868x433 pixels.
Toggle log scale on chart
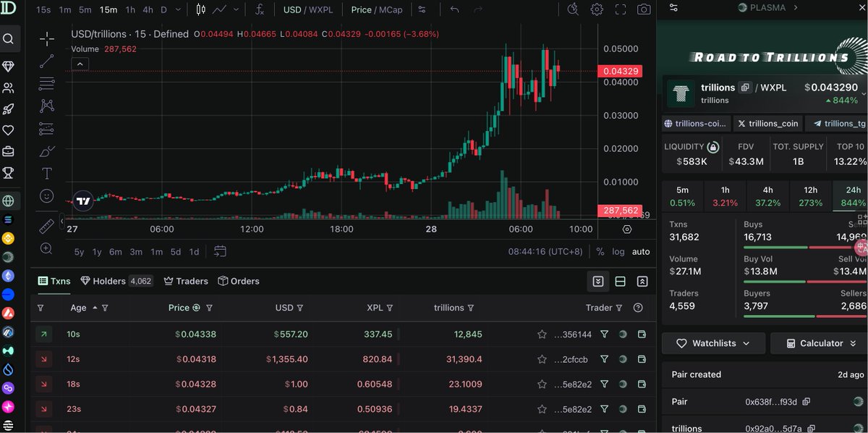pos(618,251)
